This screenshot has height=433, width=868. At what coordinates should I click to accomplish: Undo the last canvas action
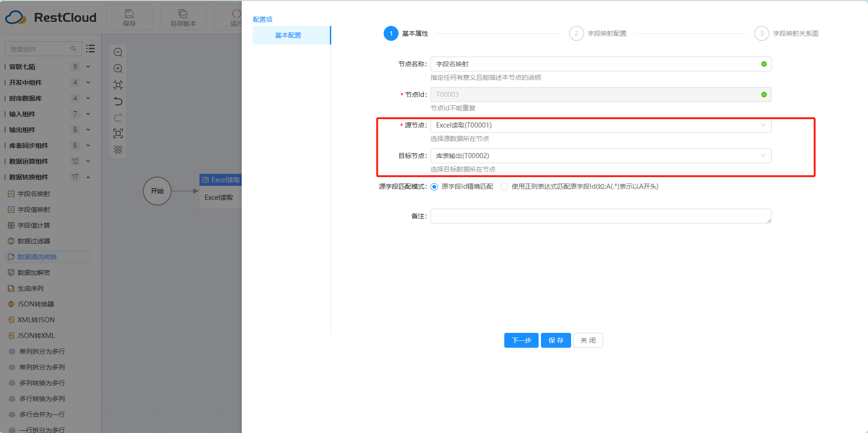click(118, 101)
